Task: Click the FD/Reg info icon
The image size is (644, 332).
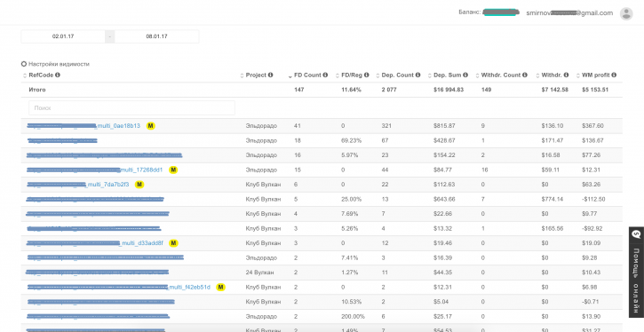Action: (366, 75)
